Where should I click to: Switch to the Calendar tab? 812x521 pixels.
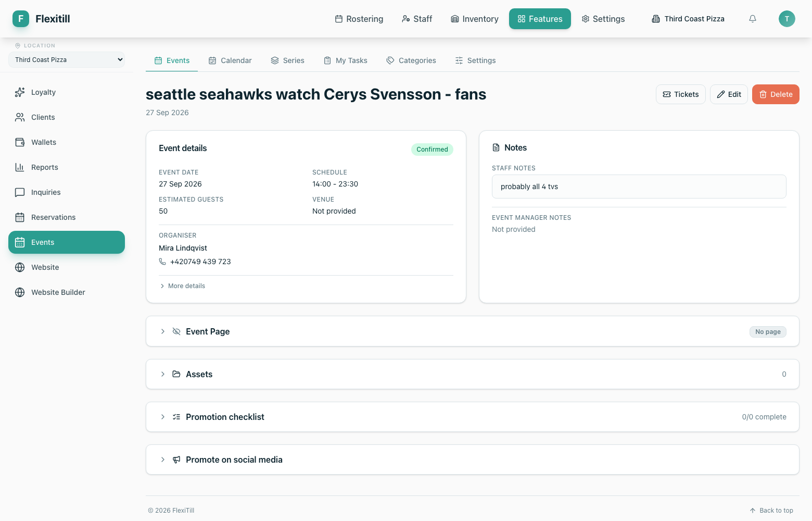pos(230,60)
